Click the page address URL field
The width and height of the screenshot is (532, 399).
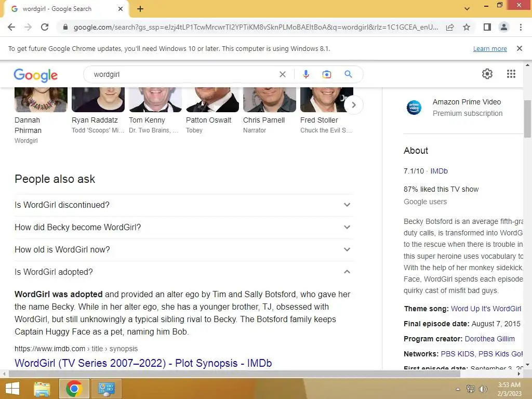[255, 27]
